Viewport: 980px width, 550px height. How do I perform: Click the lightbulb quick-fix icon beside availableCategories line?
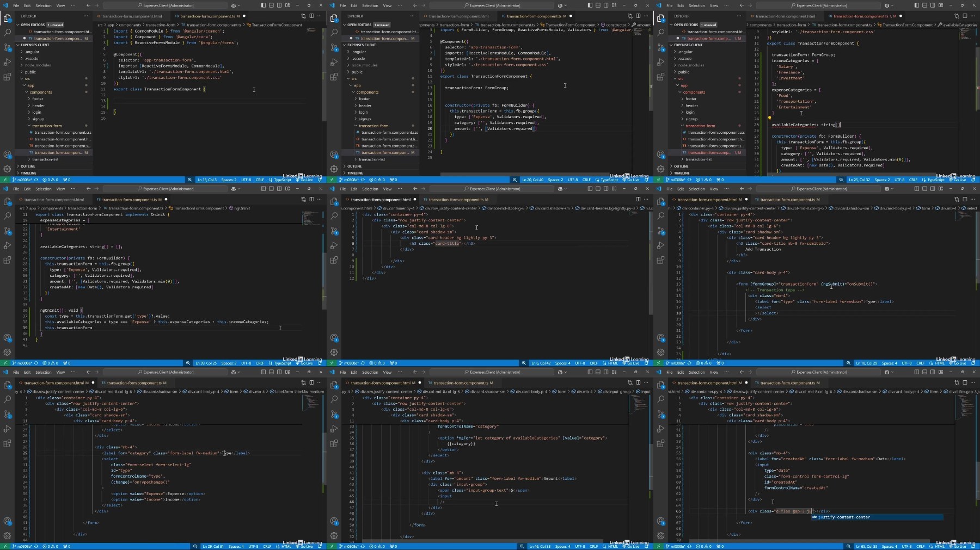pyautogui.click(x=769, y=118)
